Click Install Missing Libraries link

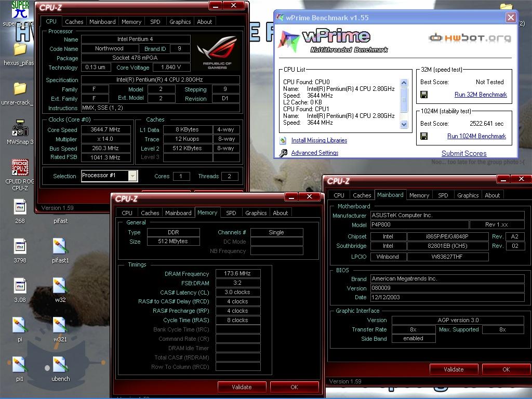click(x=319, y=140)
